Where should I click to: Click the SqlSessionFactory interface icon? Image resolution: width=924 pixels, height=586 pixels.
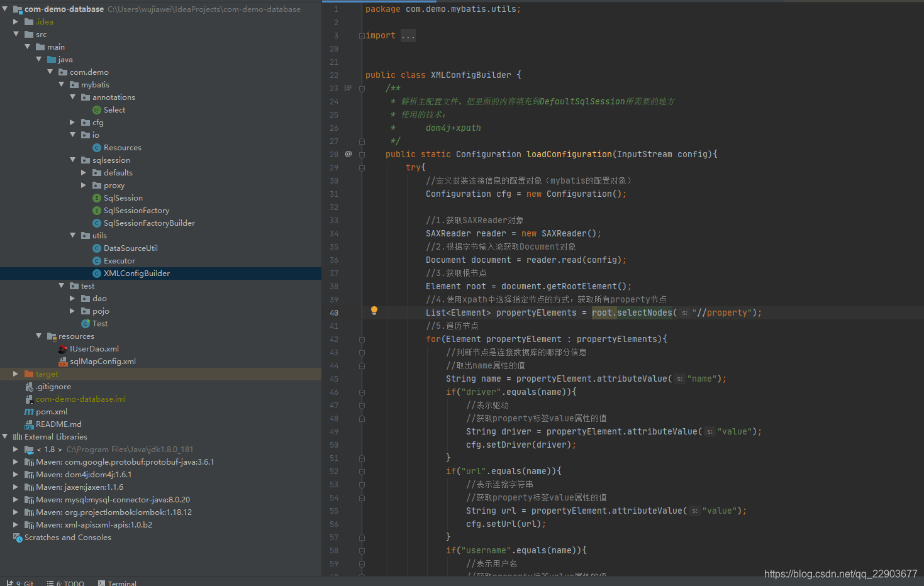click(97, 211)
